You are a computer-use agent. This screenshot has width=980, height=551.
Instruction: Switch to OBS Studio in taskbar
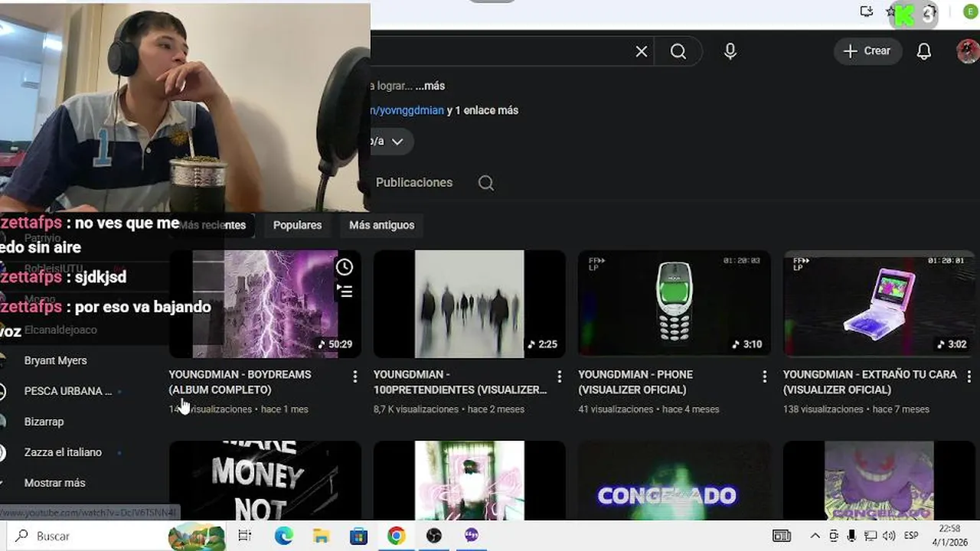point(434,536)
